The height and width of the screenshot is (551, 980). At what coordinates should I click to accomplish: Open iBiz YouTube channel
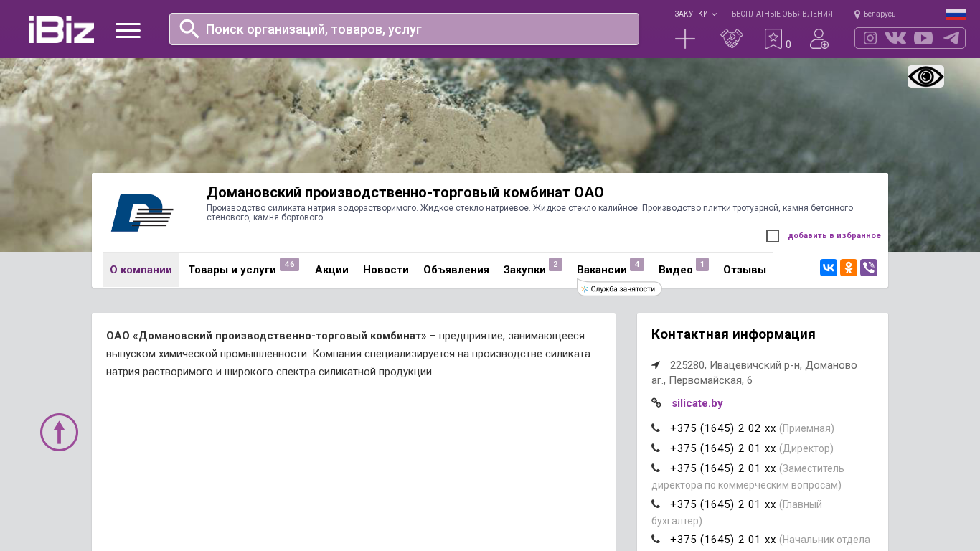pos(923,38)
